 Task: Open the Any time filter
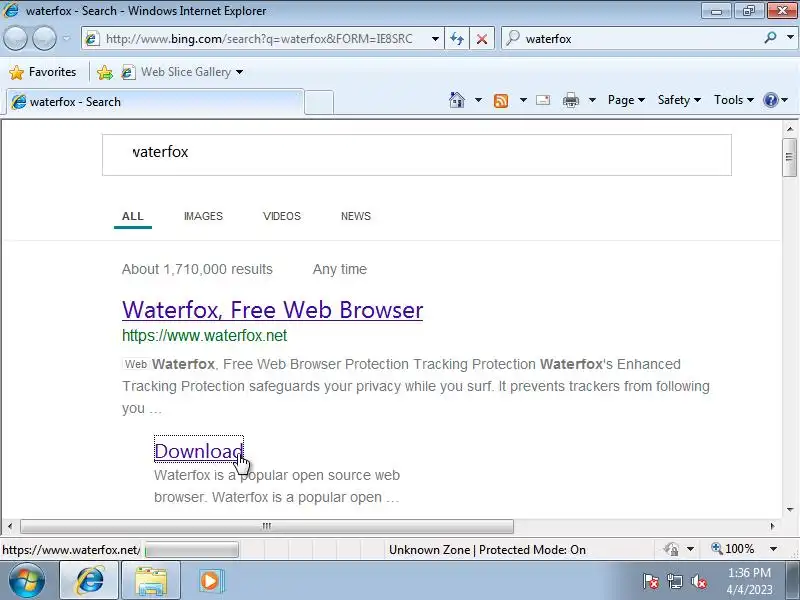coord(339,269)
